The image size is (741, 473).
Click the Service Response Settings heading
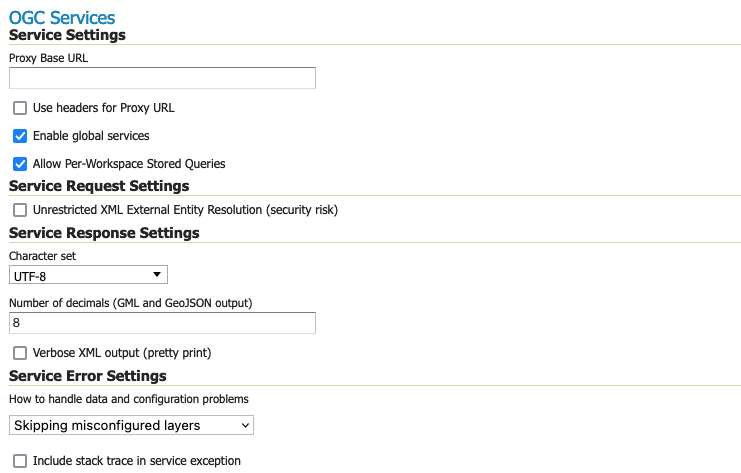[104, 233]
